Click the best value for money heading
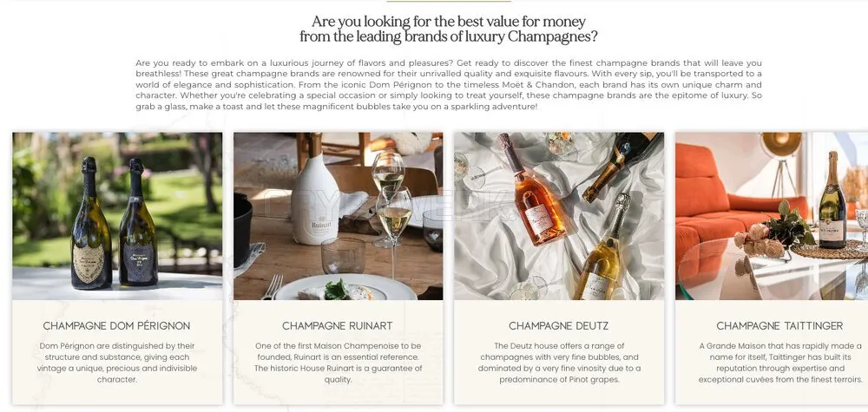This screenshot has height=412, width=868. click(449, 29)
